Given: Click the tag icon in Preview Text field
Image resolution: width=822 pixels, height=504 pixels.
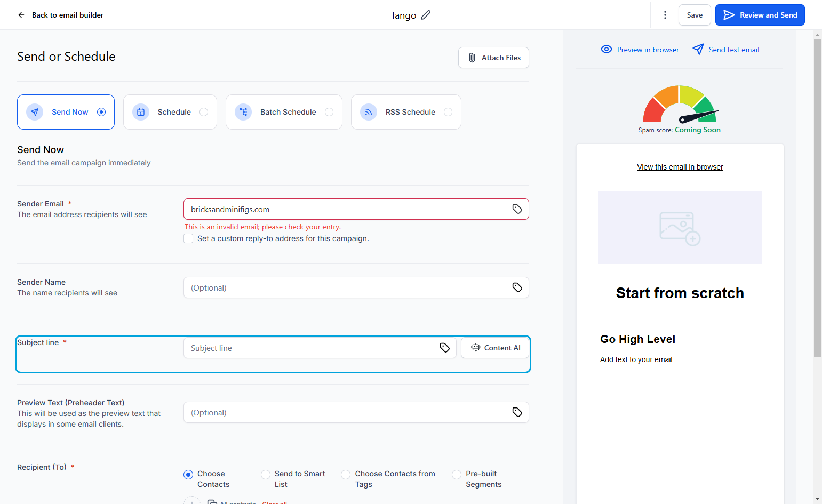Looking at the screenshot, I should pos(517,412).
